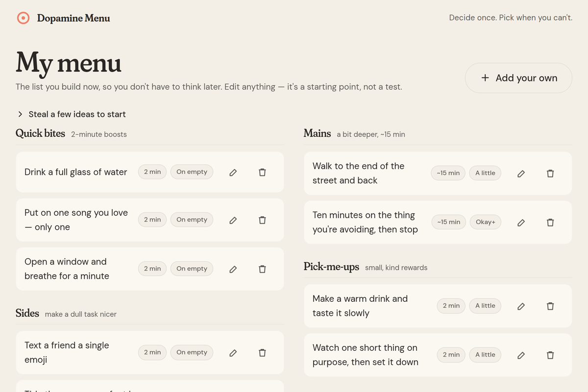Click '2 min' tag on 'Make a warm drink'
This screenshot has width=588, height=392.
point(451,306)
